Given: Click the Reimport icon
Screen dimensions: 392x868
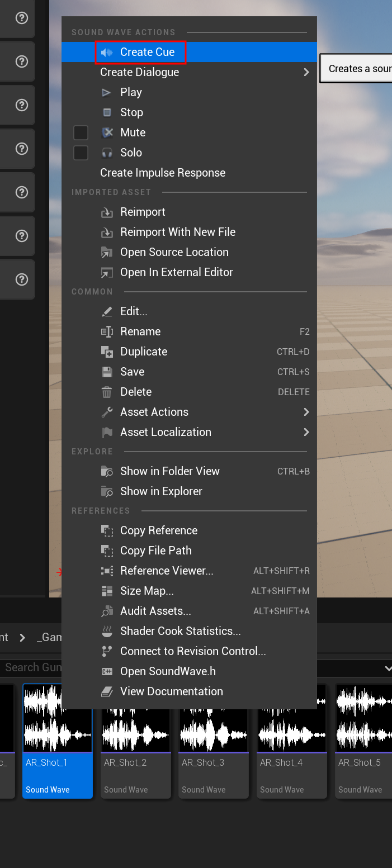Looking at the screenshot, I should (x=107, y=212).
